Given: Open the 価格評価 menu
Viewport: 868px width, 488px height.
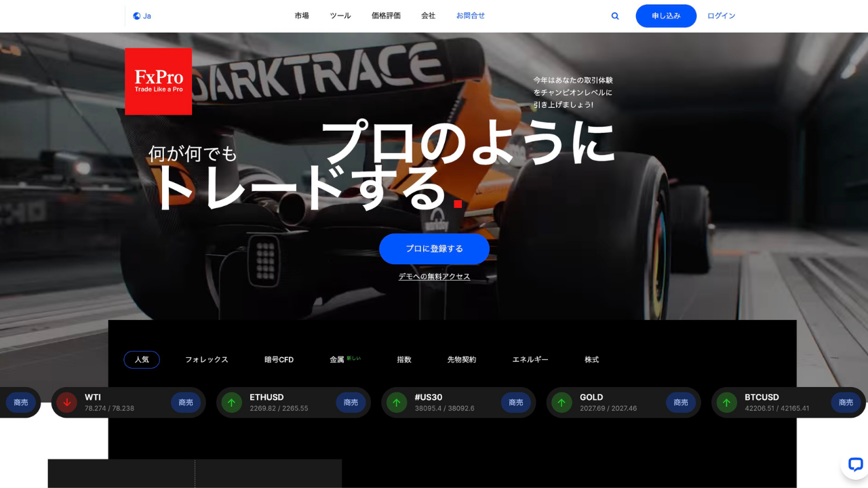Looking at the screenshot, I should point(386,16).
